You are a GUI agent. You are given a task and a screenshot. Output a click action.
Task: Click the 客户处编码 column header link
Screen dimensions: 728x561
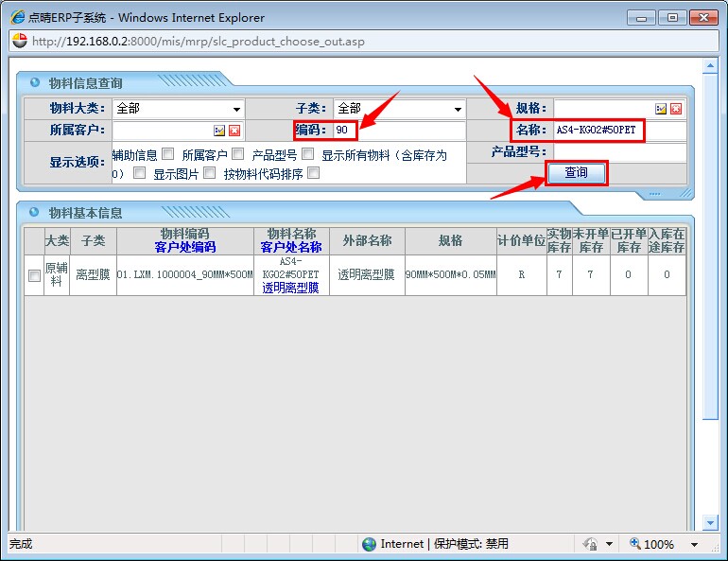click(x=185, y=247)
